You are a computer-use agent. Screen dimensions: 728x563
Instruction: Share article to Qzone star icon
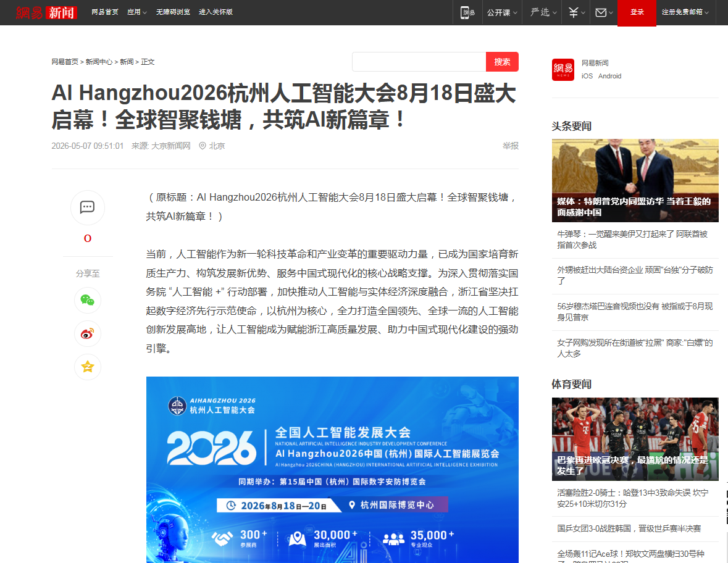pyautogui.click(x=87, y=367)
